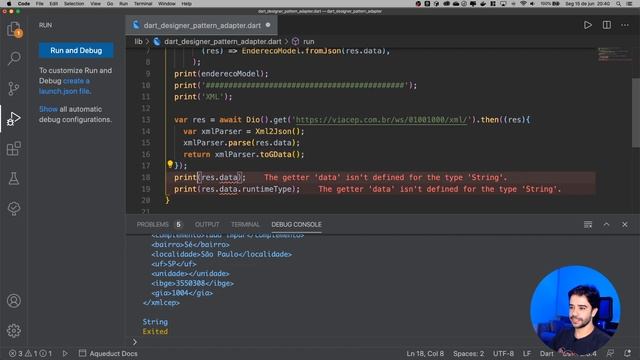The height and width of the screenshot is (360, 640).
Task: Open the Apple menu
Action: tap(8, 4)
